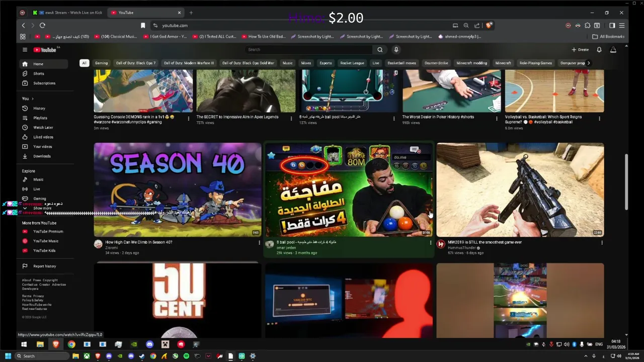This screenshot has height=362, width=644.
Task: Open Windows Start button
Action: 8,356
